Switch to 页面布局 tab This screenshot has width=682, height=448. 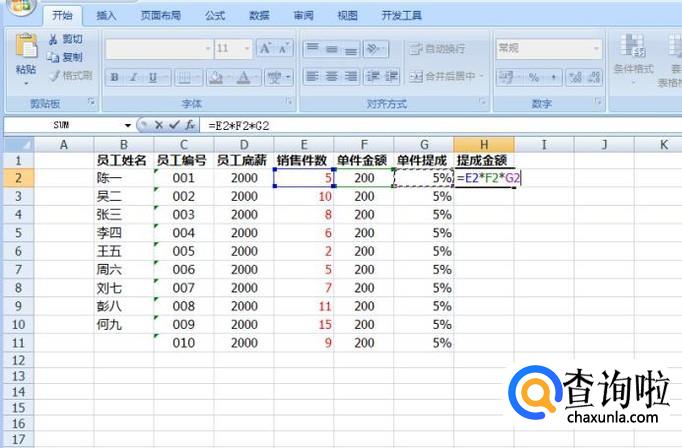pyautogui.click(x=160, y=16)
